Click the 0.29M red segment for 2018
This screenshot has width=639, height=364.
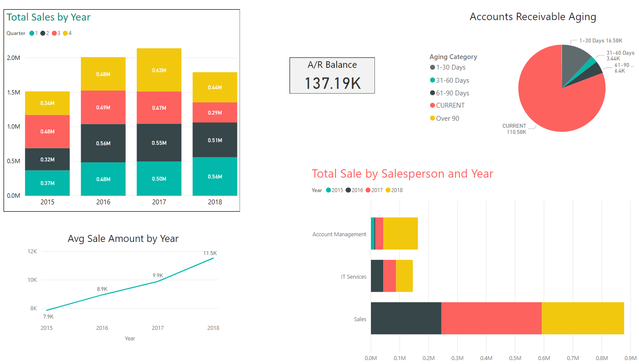(x=215, y=112)
